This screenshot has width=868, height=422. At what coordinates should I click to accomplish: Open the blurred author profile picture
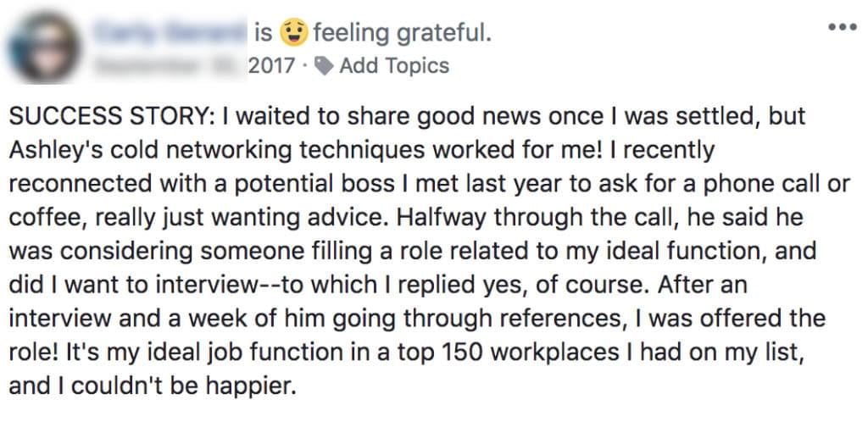(x=44, y=47)
